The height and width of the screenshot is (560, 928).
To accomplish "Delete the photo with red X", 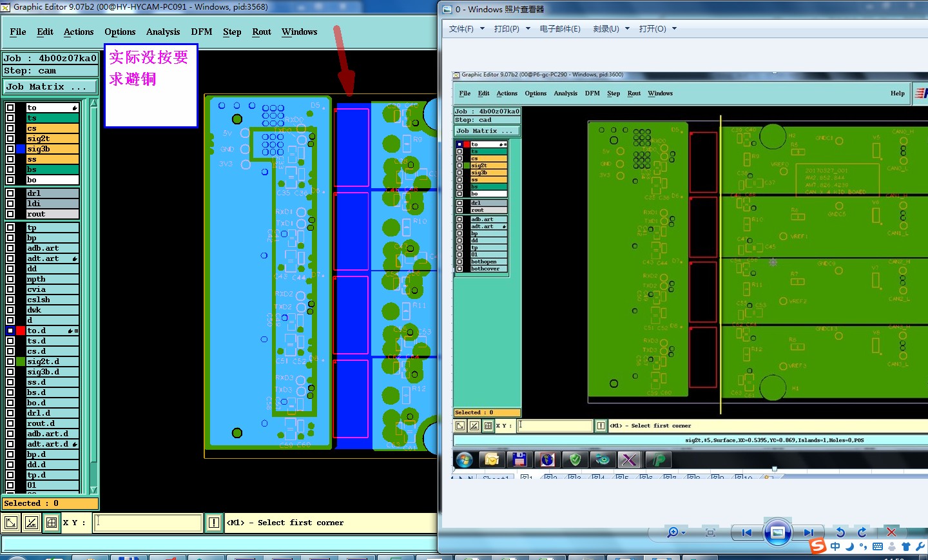I will (x=891, y=532).
